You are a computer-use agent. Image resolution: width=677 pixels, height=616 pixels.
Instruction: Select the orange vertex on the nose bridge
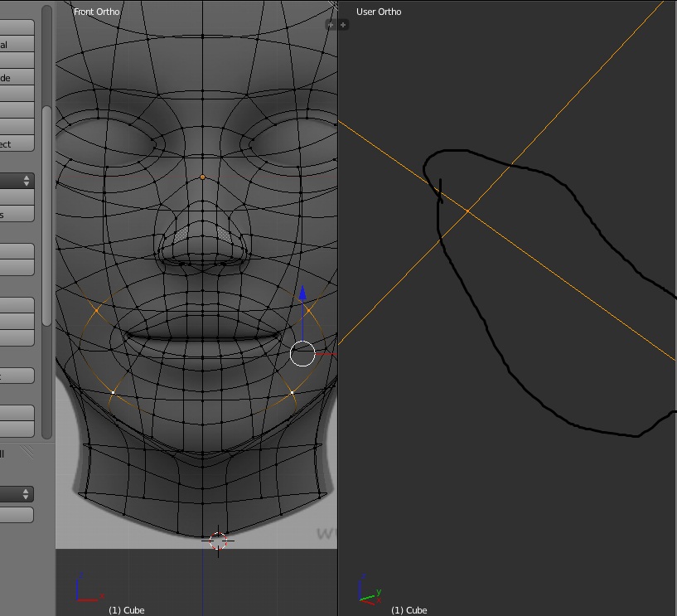coord(203,177)
